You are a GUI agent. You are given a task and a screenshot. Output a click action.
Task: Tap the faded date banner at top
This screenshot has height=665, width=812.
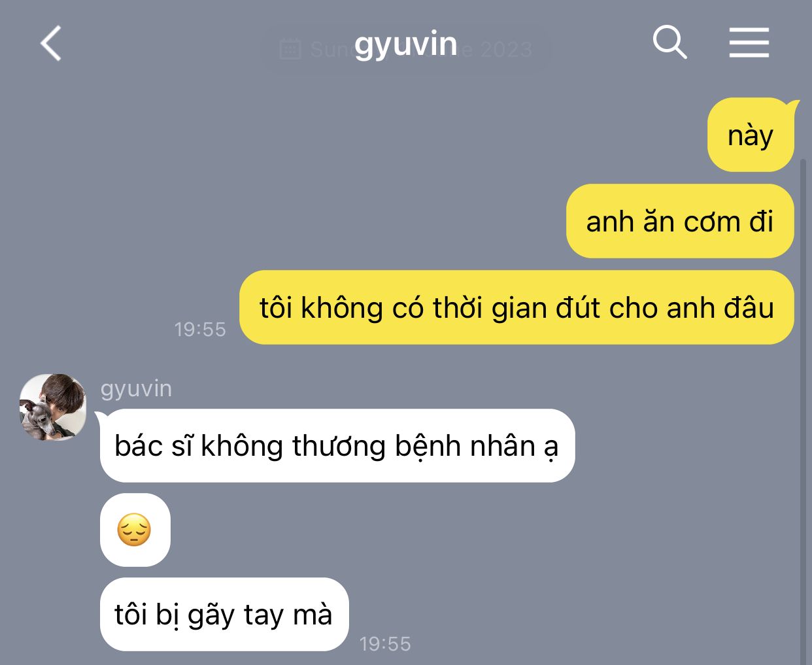tap(405, 50)
